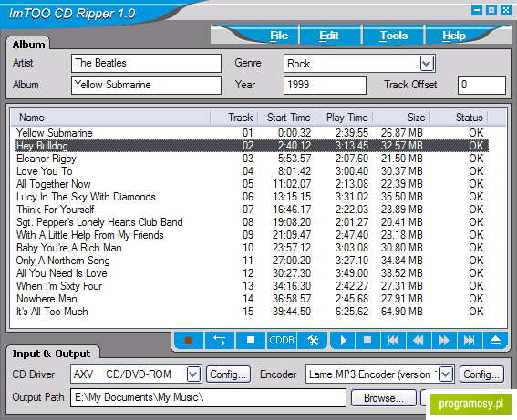Screen dimensions: 517x420
Task: Click the red record (rip) button
Action: (189, 340)
